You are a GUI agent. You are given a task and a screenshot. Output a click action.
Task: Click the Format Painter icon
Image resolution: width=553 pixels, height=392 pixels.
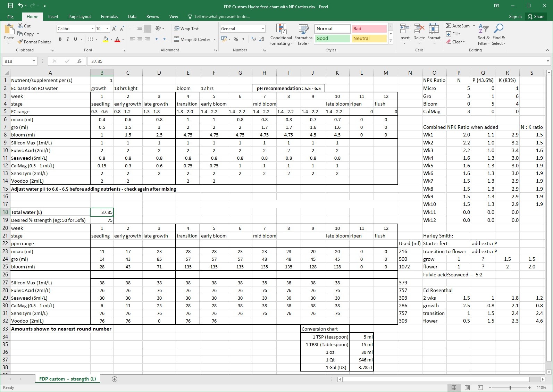[20, 42]
